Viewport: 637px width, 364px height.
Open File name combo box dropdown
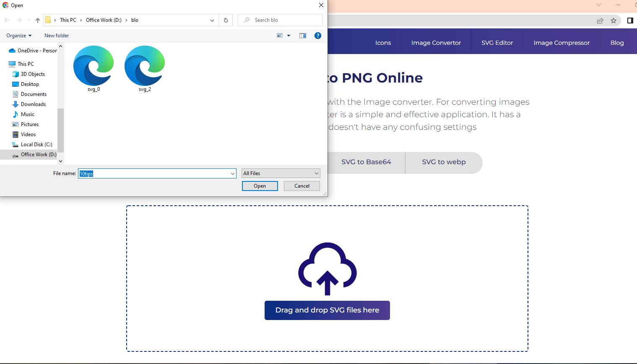pyautogui.click(x=233, y=173)
